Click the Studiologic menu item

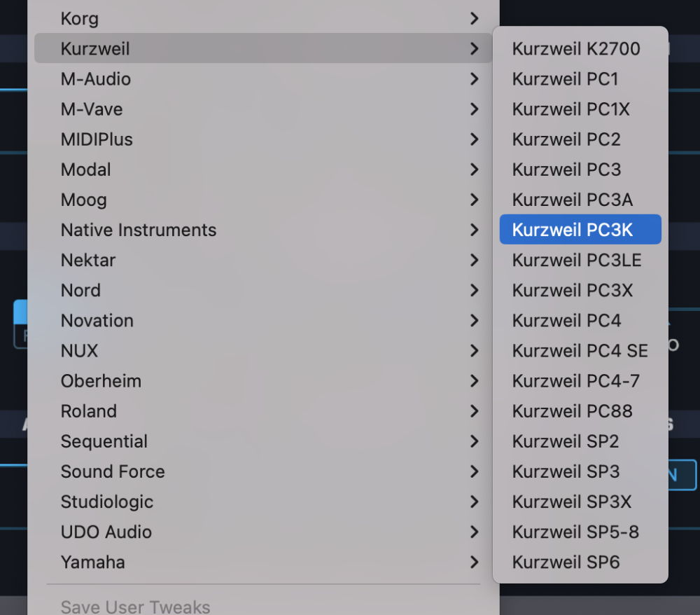(x=107, y=502)
